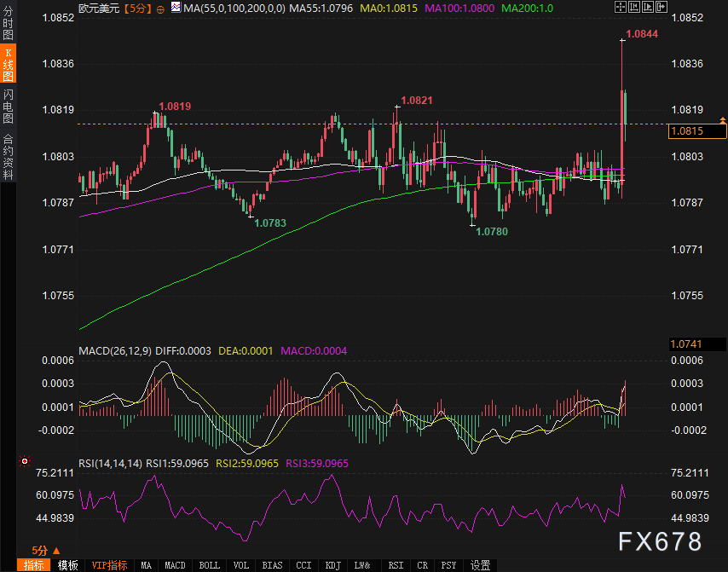
Task: Switch to the 模板 tab
Action: [68, 565]
